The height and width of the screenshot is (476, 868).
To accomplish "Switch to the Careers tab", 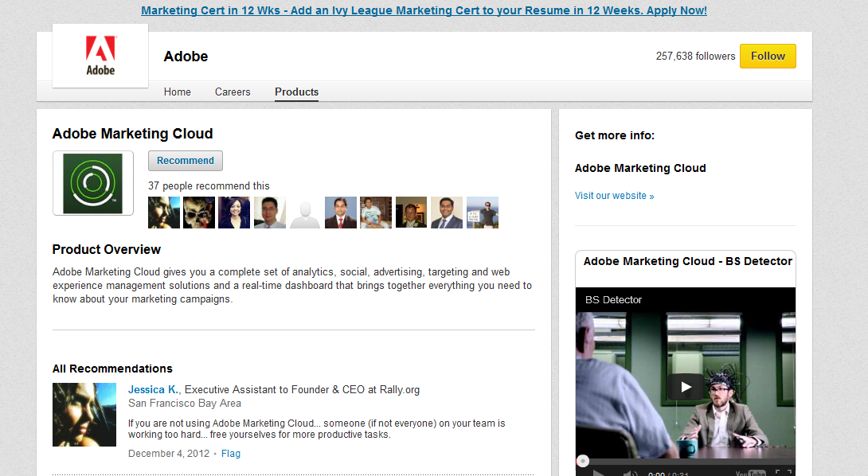I will (x=233, y=92).
